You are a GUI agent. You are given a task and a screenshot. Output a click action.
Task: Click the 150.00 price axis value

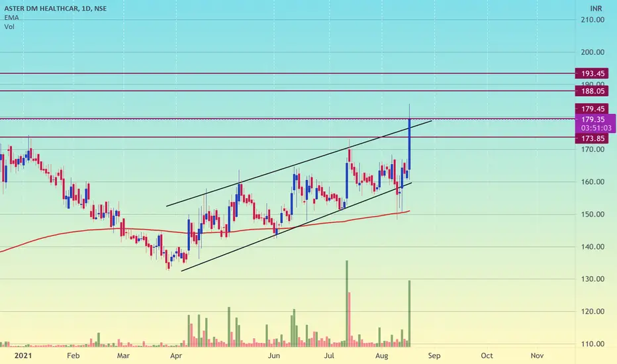[x=593, y=214]
